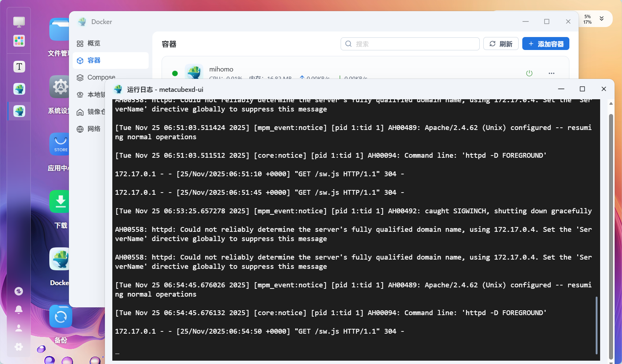Click the globe icon beside 网络
Screen dimensions: 622x364
[80, 129]
